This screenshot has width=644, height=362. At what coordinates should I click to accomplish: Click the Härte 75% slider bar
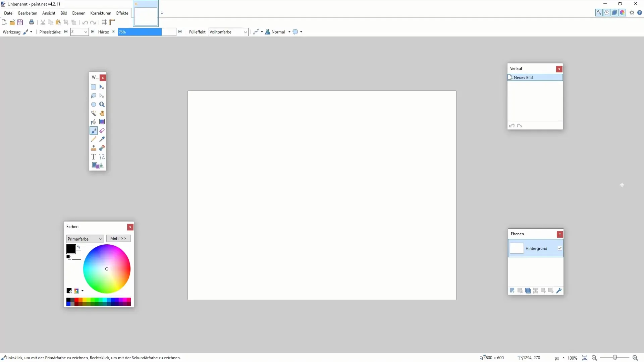point(147,32)
